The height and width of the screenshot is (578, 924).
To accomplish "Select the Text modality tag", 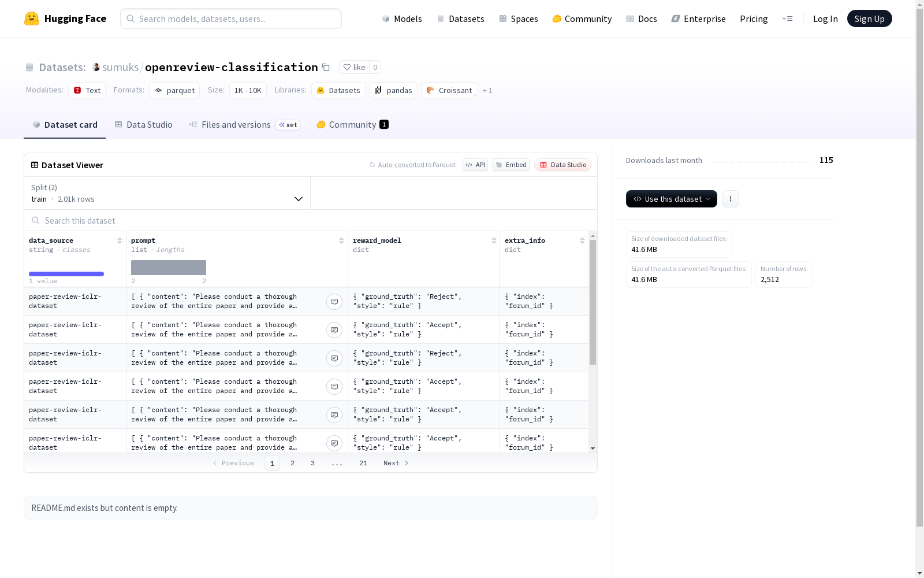I will pyautogui.click(x=87, y=90).
